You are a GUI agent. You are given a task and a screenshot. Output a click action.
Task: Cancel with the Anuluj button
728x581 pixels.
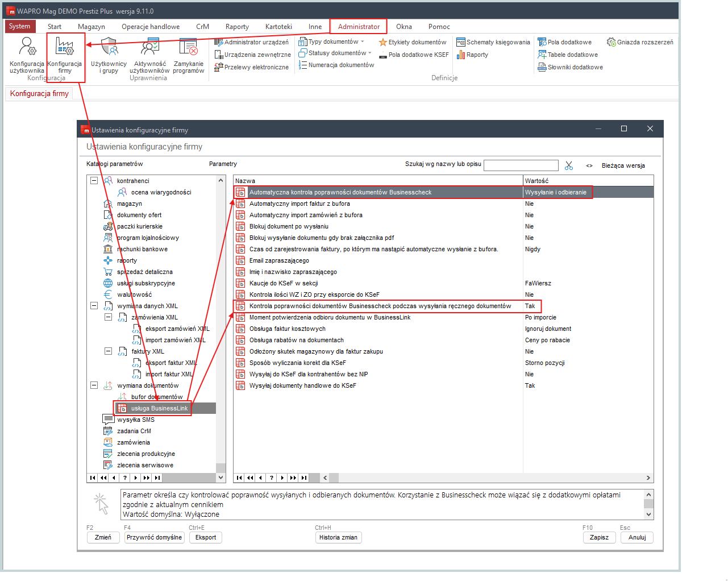[637, 537]
